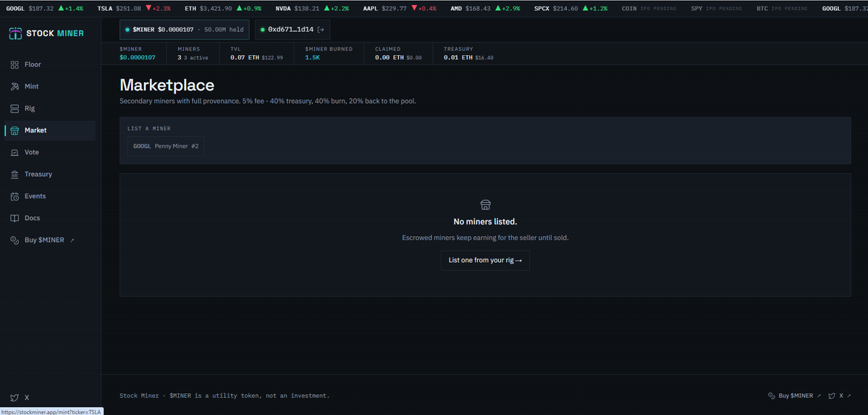Viewport: 868px width, 415px height.
Task: Click the COIN IPO PENDING ticker entry
Action: (649, 8)
